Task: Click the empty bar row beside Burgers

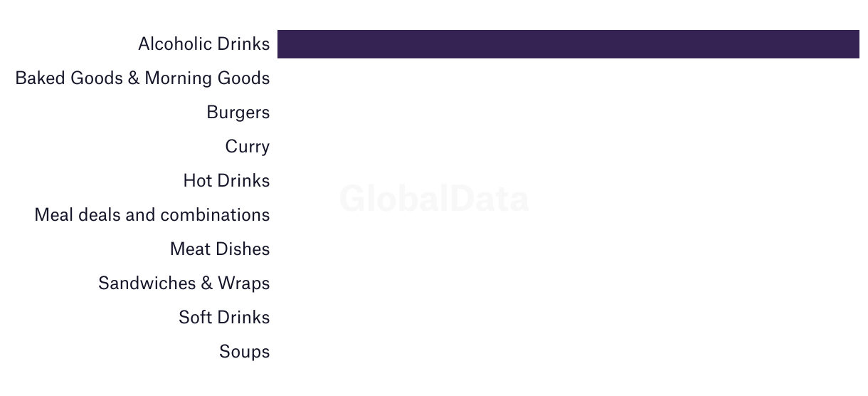Action: [568, 113]
